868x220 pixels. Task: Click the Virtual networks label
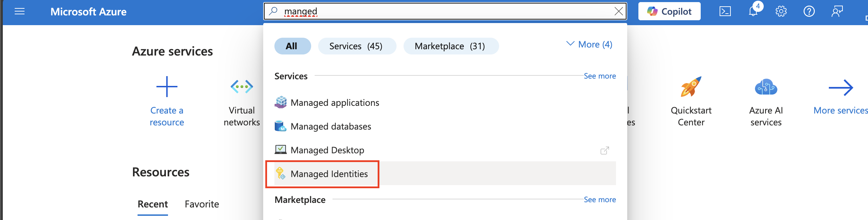(242, 116)
